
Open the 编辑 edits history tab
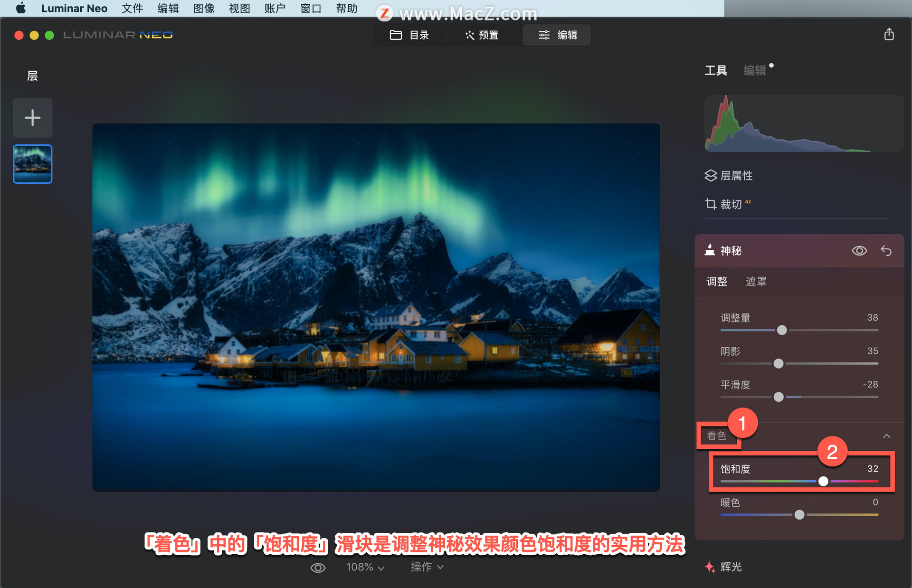(x=755, y=70)
